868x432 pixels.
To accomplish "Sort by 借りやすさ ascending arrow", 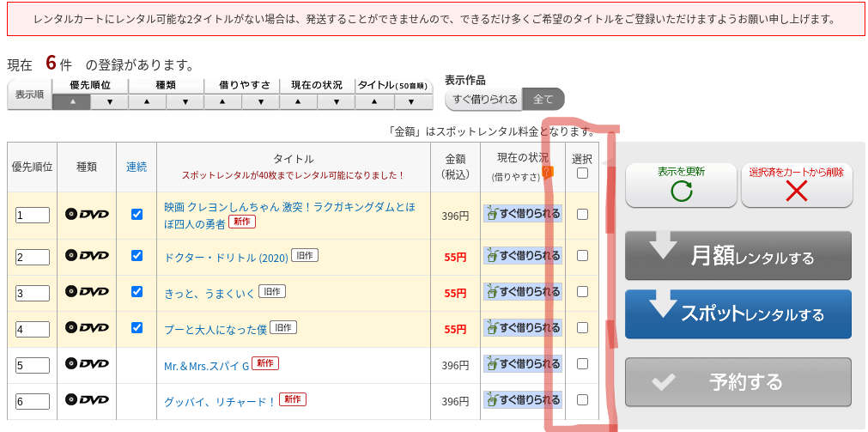I will click(222, 102).
